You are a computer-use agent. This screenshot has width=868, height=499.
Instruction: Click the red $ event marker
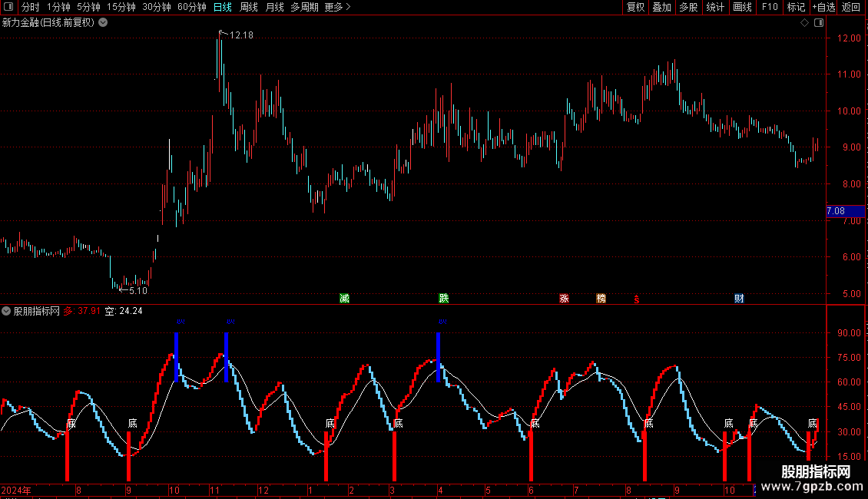637,299
